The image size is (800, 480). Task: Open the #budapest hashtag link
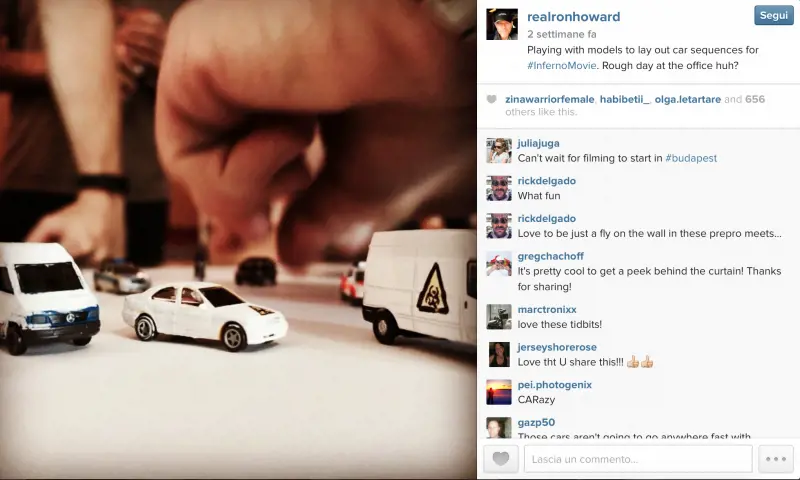[x=691, y=158]
